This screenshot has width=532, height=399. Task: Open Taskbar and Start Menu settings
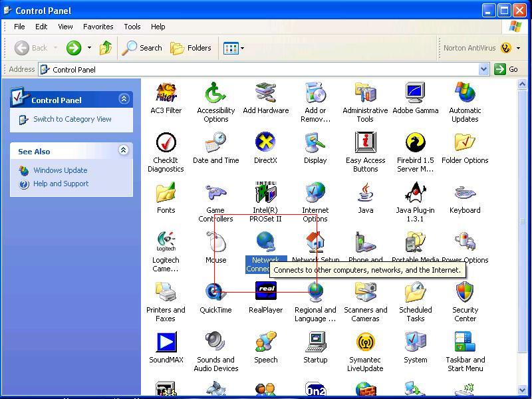[465, 342]
